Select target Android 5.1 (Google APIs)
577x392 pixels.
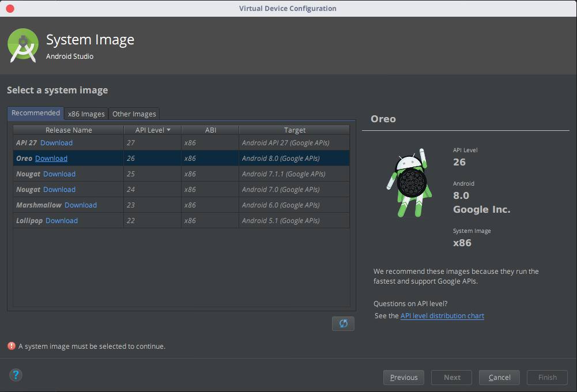click(x=294, y=220)
